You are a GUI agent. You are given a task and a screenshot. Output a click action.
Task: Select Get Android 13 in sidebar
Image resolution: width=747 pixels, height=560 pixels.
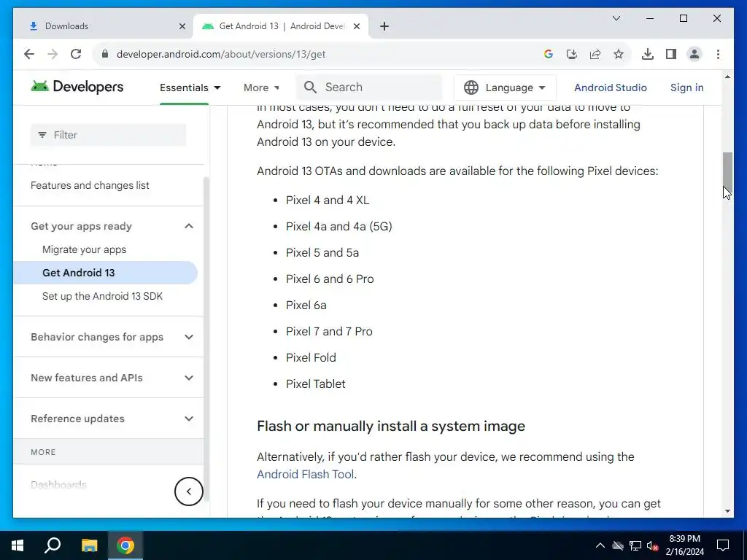pyautogui.click(x=105, y=273)
